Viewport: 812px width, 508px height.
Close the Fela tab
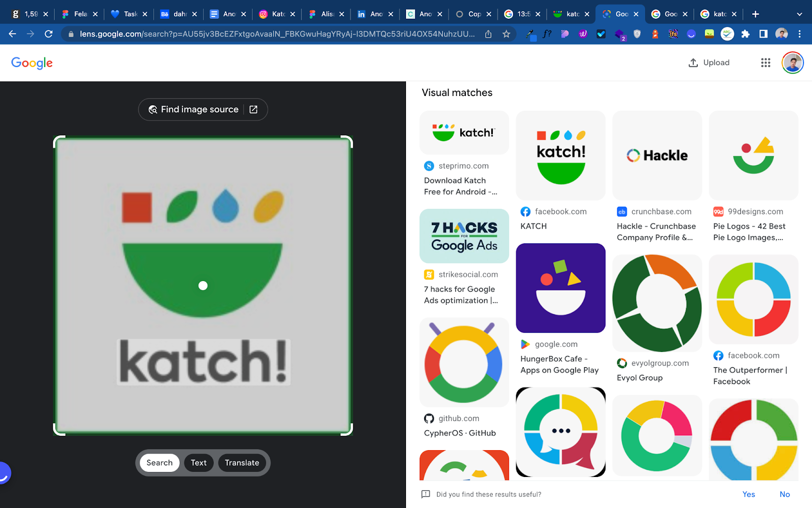pos(95,14)
